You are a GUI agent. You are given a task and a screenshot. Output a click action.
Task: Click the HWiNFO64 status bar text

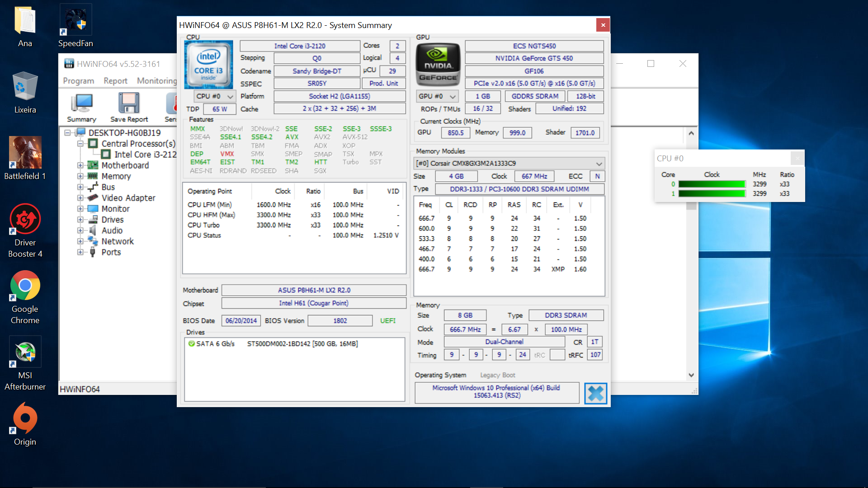click(80, 389)
